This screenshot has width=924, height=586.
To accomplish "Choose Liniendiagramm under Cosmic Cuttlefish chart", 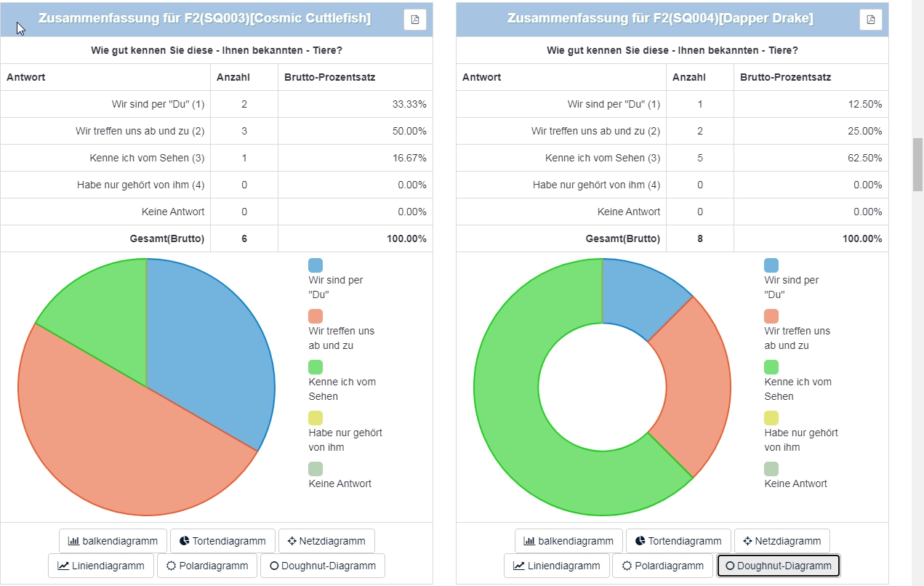I will click(101, 566).
